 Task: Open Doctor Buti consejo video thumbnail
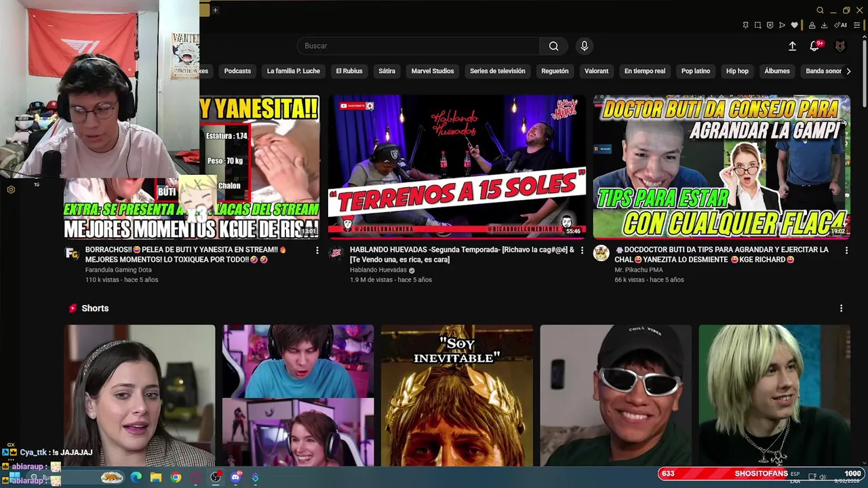click(722, 167)
